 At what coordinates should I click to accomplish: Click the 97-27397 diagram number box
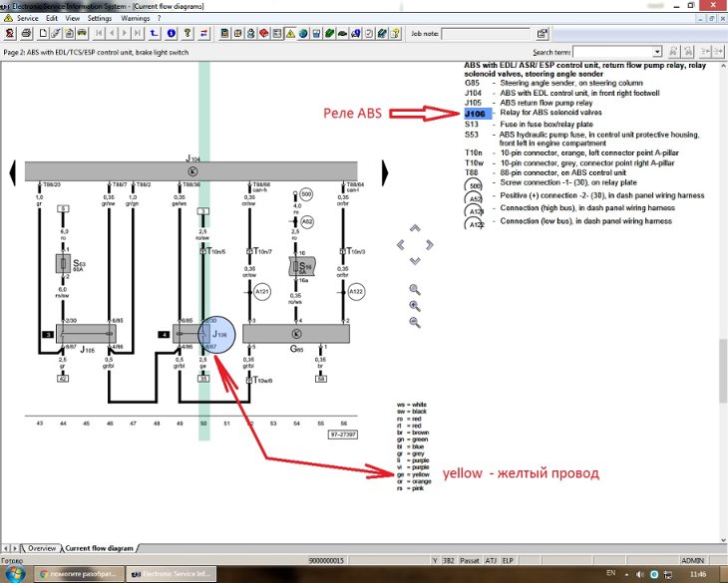343,435
